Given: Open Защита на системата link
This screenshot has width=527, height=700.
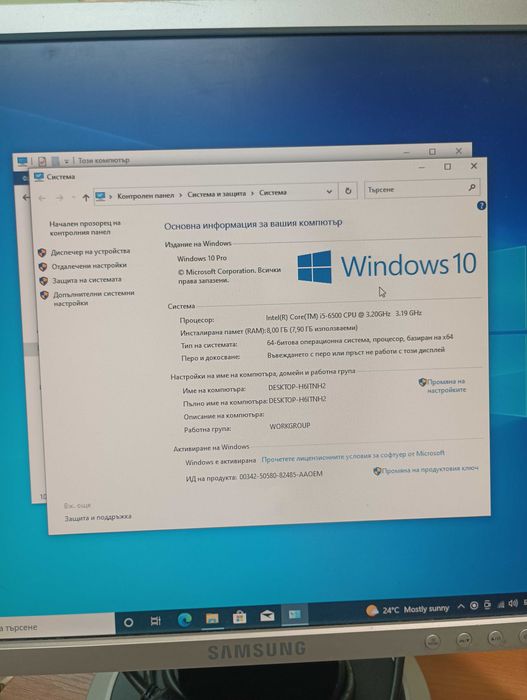Looking at the screenshot, I should (x=87, y=280).
